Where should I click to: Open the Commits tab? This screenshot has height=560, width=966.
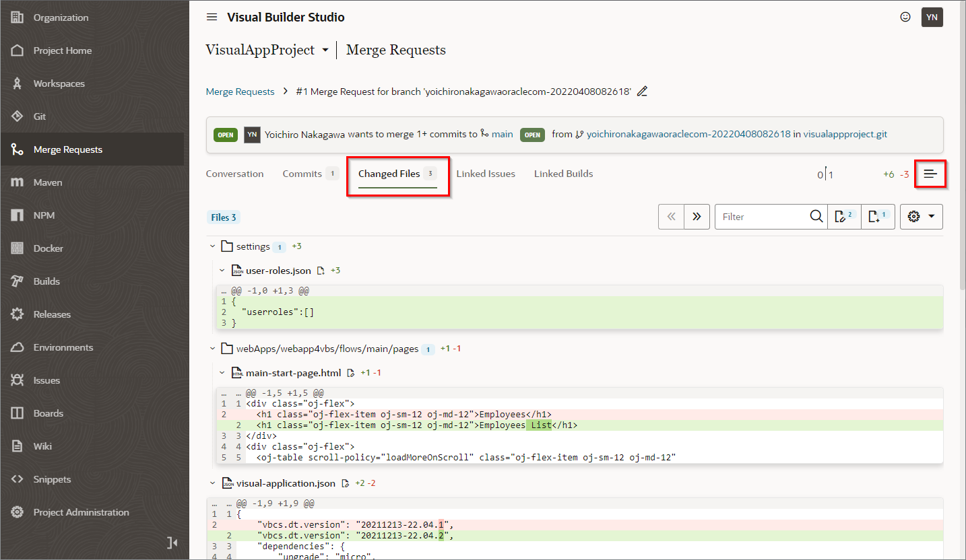tap(302, 174)
